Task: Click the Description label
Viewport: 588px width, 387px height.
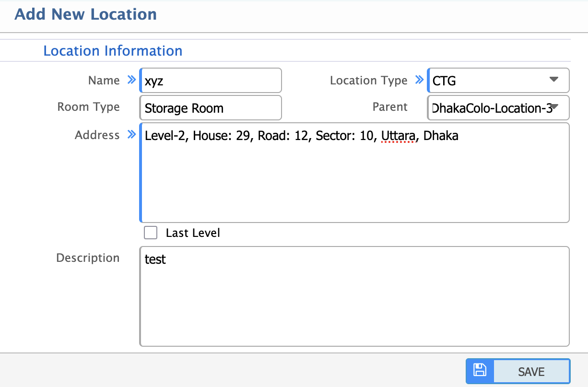Action: point(88,258)
